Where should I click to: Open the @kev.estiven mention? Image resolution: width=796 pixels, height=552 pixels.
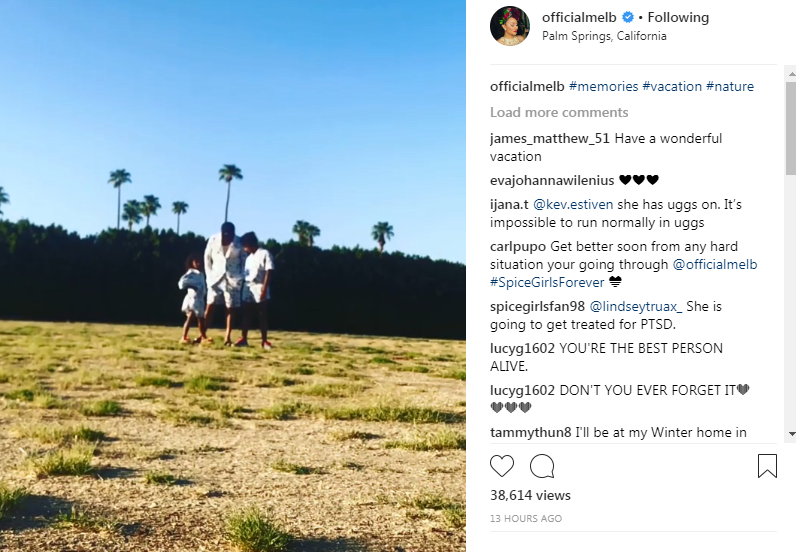[x=573, y=205]
